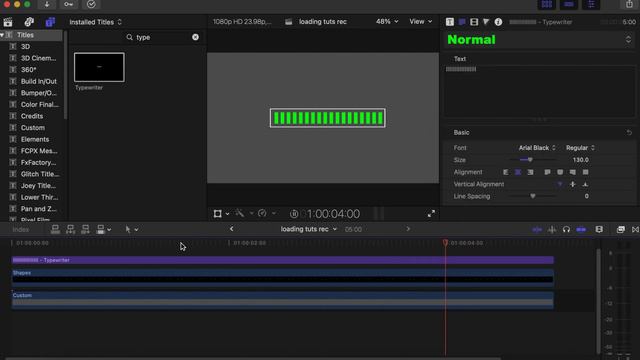Screen dimensions: 640x360
Task: Toggle audio skimming in timeline
Action: tap(552, 230)
